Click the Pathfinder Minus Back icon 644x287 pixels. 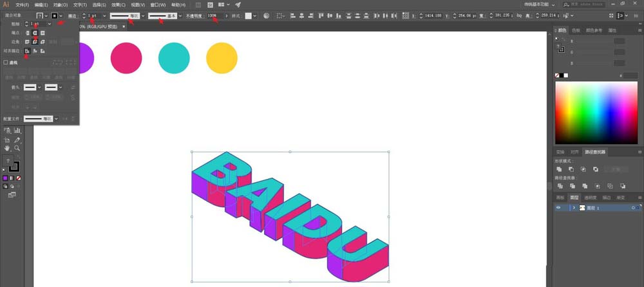click(x=623, y=186)
